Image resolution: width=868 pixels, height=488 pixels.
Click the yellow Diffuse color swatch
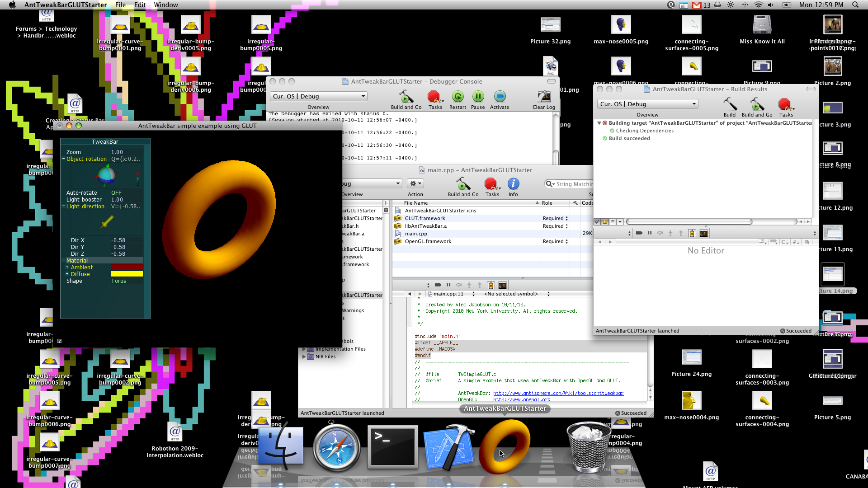tap(127, 274)
